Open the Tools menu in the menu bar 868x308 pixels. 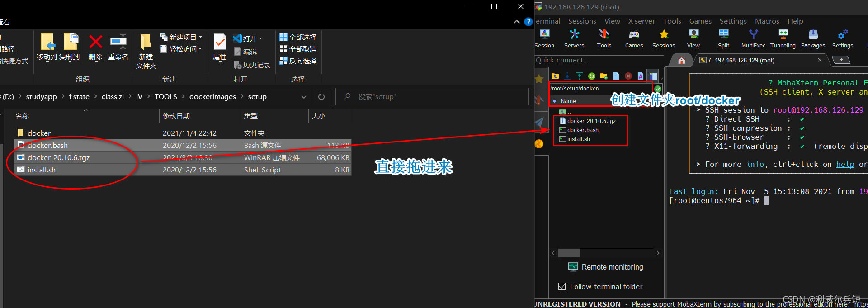pyautogui.click(x=672, y=21)
